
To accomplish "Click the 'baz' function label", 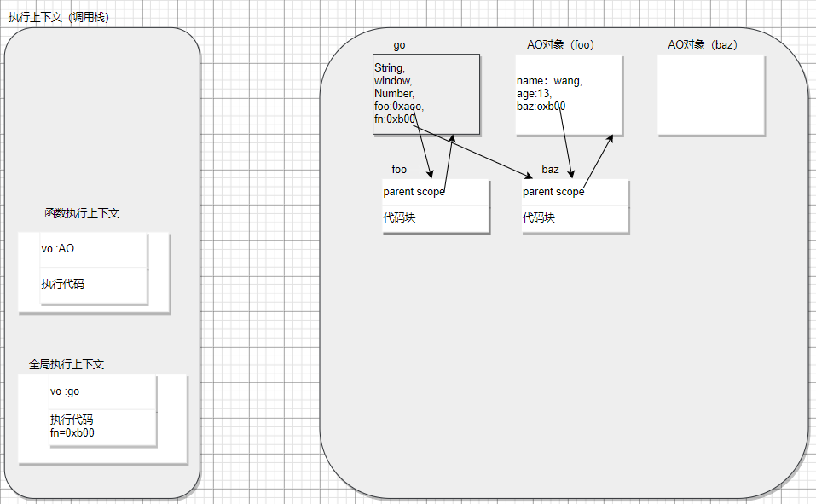I will (550, 169).
